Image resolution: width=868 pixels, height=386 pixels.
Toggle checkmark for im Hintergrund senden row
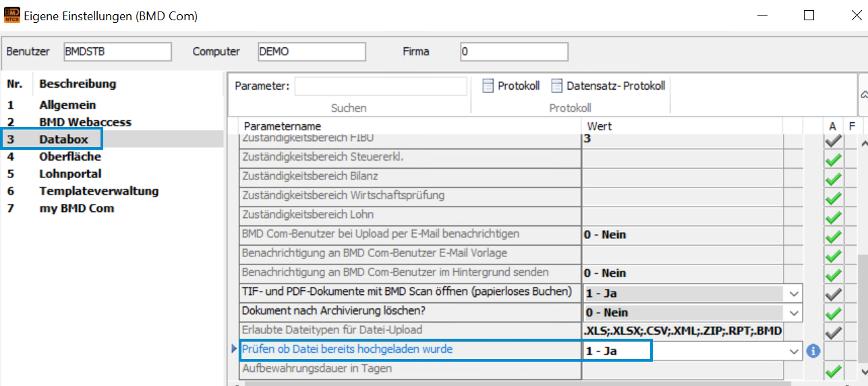pyautogui.click(x=834, y=275)
